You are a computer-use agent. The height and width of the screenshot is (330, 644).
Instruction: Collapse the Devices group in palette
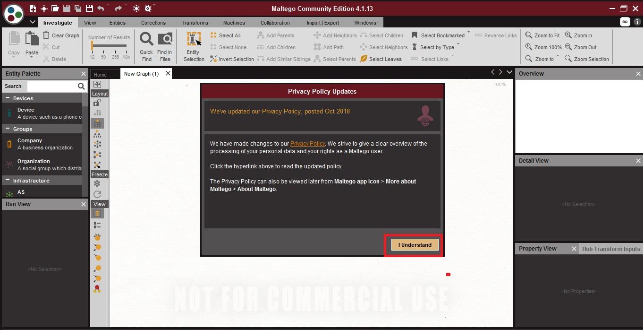point(8,98)
